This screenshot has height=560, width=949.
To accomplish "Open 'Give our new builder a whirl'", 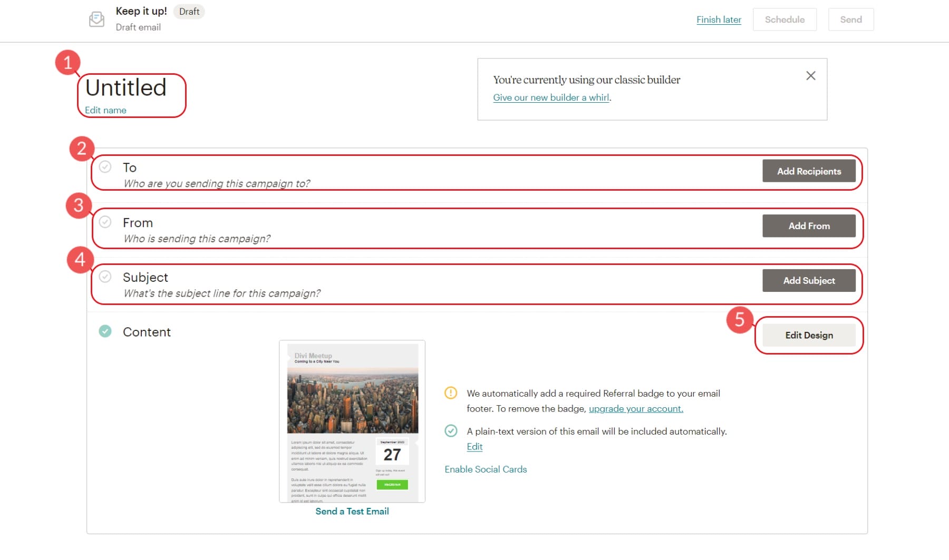I will click(550, 97).
